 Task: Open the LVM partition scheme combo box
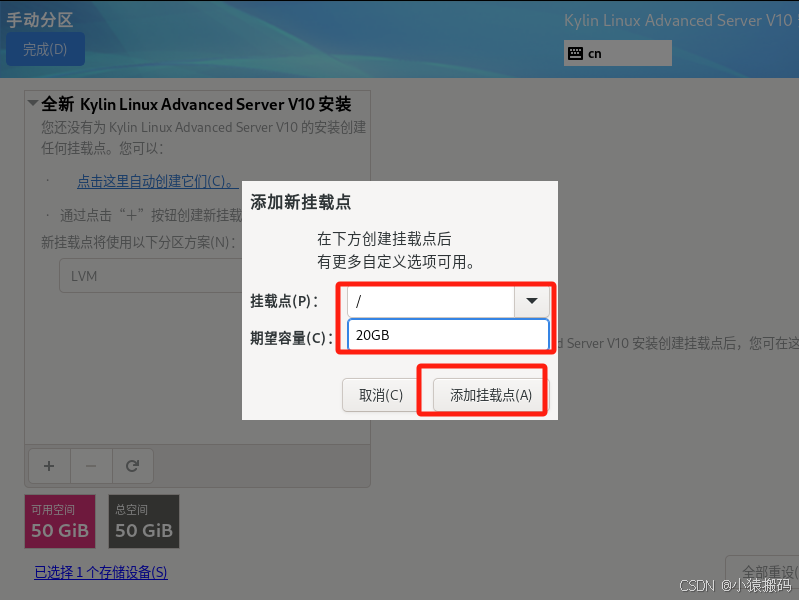151,276
